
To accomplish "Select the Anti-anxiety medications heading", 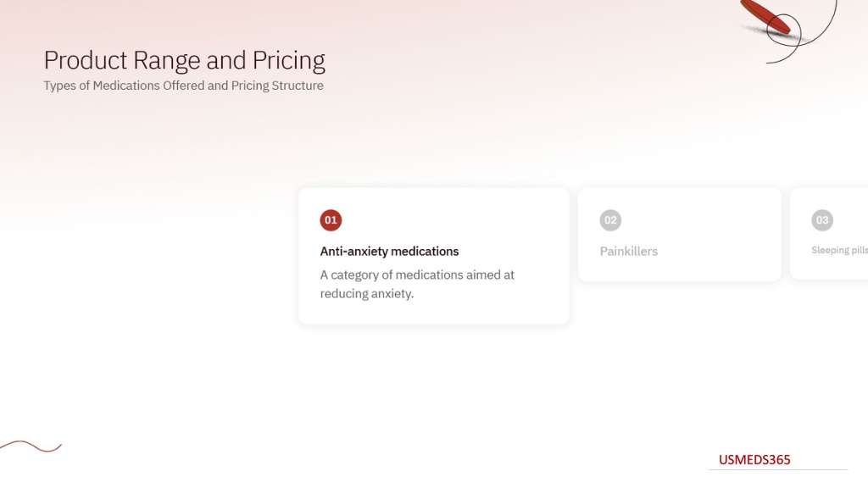I will 389,251.
